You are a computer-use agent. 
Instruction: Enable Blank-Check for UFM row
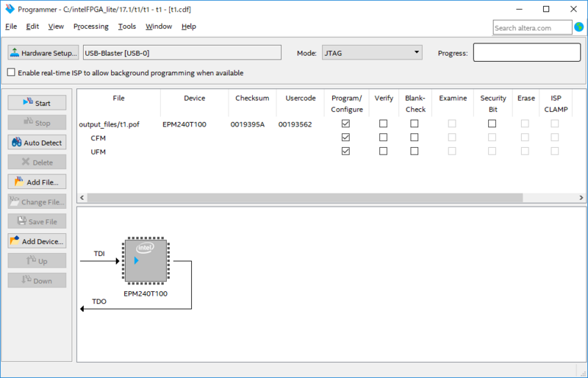point(415,151)
